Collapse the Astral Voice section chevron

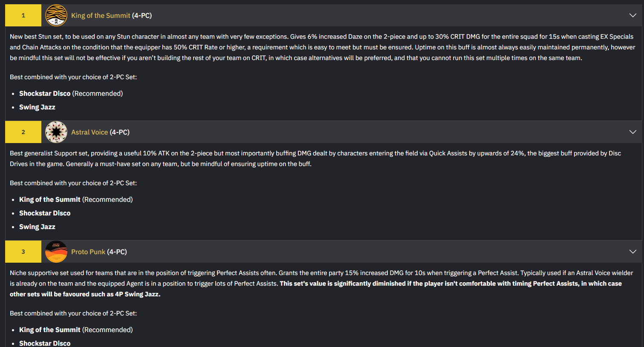pos(633,132)
